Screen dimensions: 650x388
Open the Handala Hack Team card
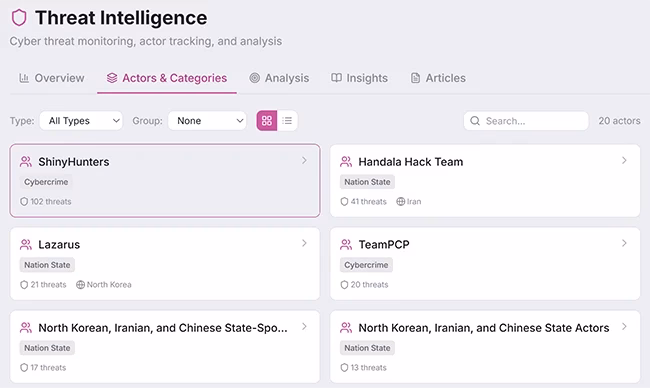(485, 181)
